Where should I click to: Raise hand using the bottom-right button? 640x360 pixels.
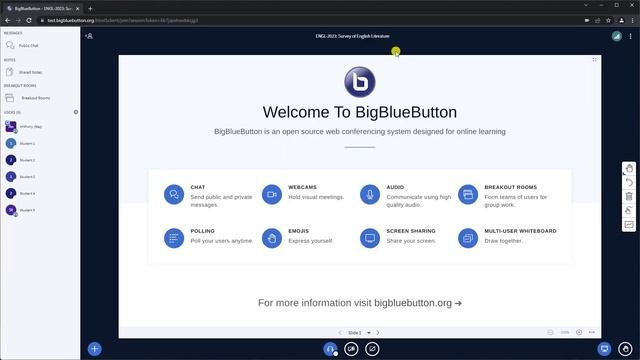click(x=625, y=349)
